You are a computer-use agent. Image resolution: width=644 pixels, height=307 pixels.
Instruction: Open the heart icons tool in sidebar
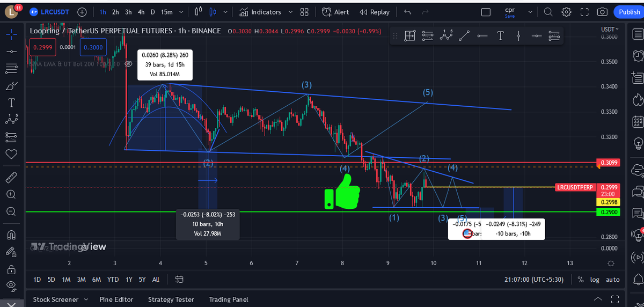[x=11, y=155]
